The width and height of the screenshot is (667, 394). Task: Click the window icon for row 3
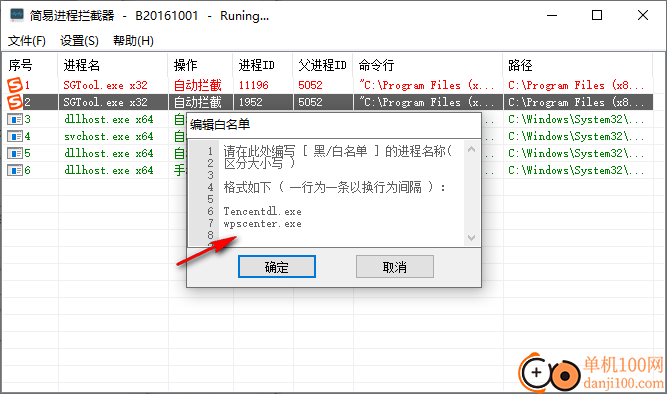pos(15,119)
